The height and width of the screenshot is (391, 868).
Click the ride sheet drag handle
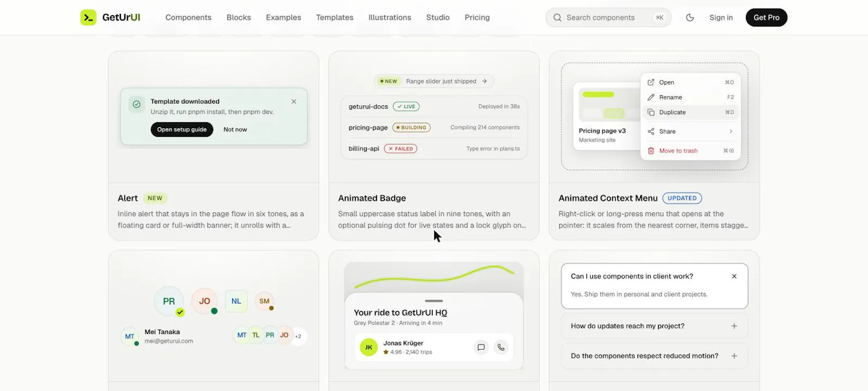click(434, 301)
